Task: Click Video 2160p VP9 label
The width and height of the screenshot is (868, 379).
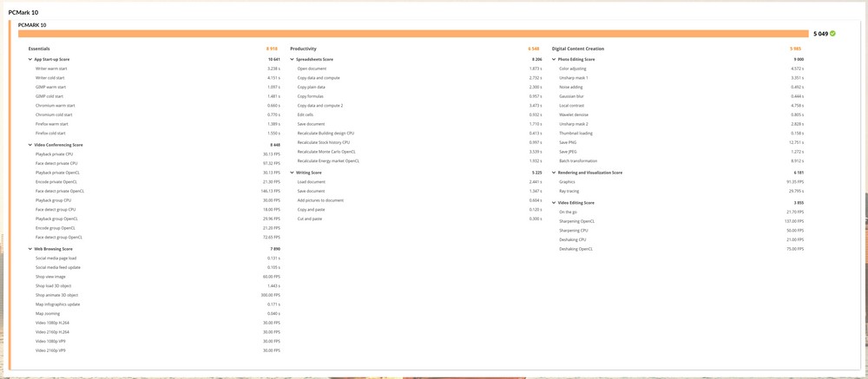Action: 51,350
